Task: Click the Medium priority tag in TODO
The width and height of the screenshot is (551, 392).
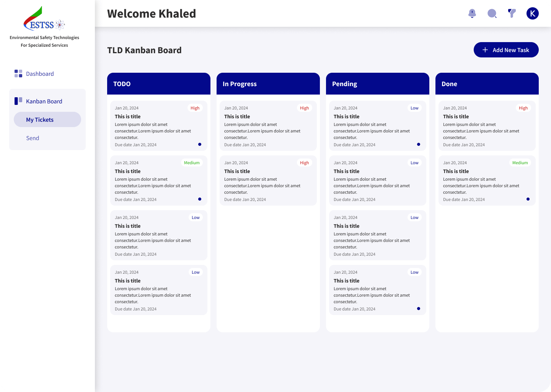Action: point(192,163)
